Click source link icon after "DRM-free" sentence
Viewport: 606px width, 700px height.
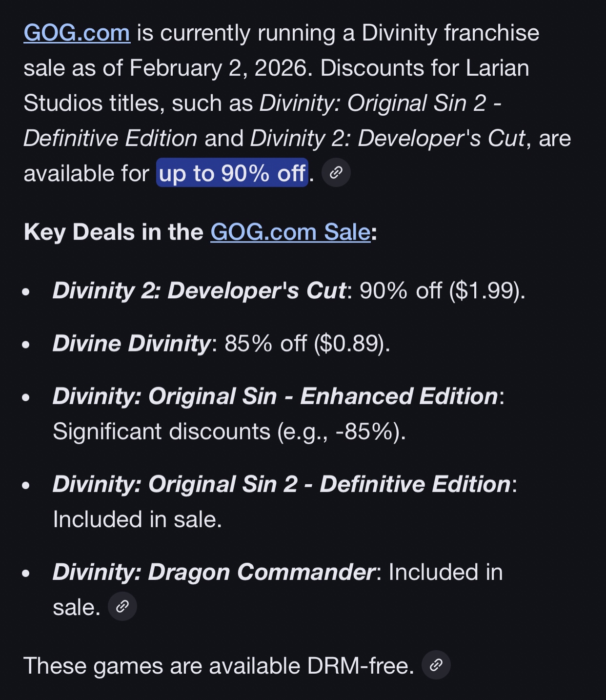click(x=436, y=665)
